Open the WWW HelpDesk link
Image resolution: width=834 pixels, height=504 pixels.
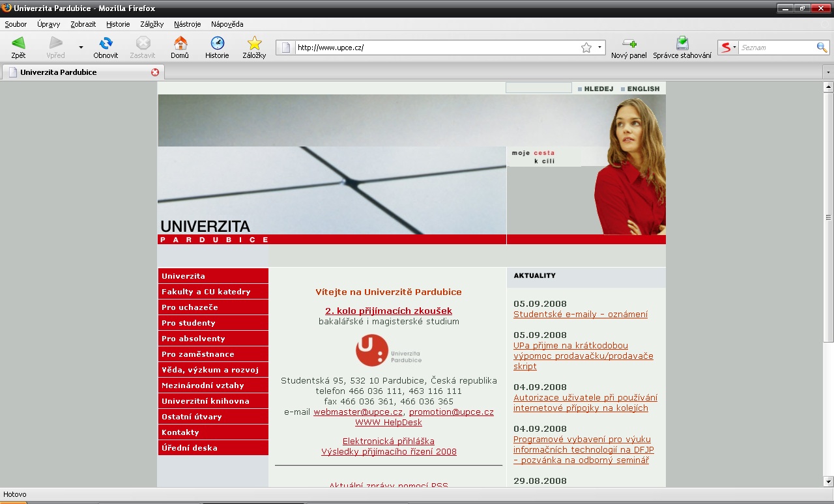(388, 423)
